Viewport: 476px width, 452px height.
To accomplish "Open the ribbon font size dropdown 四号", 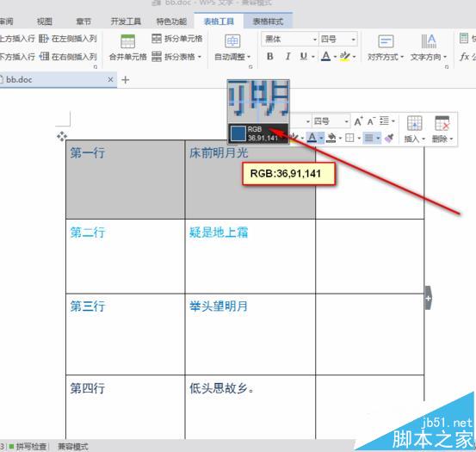I will tap(338, 39).
